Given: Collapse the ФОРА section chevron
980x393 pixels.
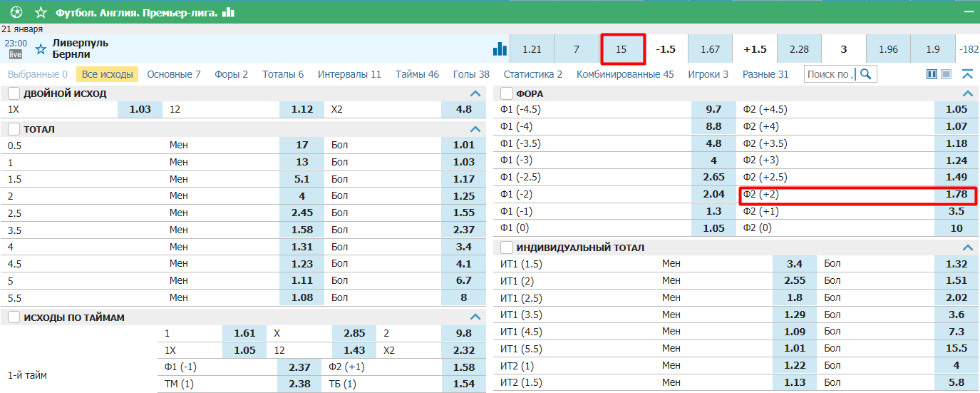Looking at the screenshot, I should [967, 93].
